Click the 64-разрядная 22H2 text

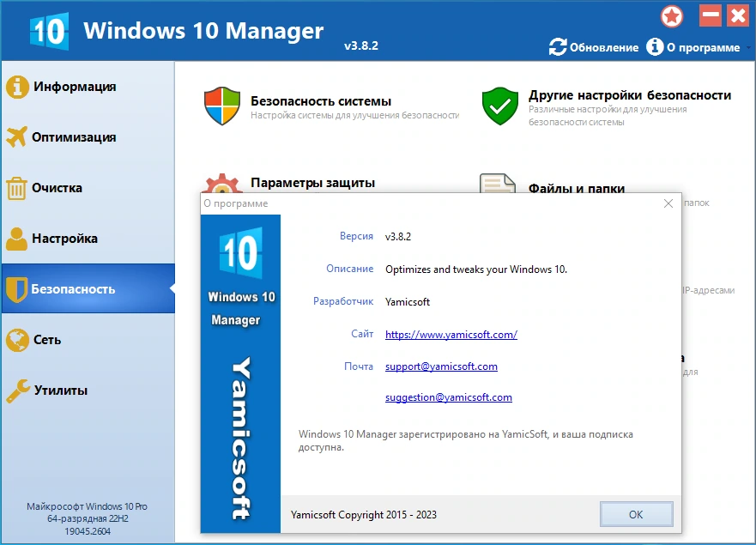[88, 519]
